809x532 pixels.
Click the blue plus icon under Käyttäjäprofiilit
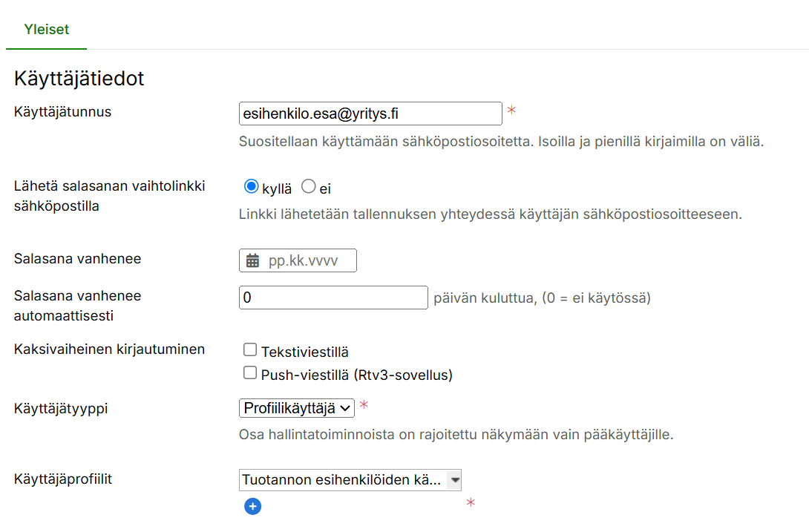tap(252, 507)
